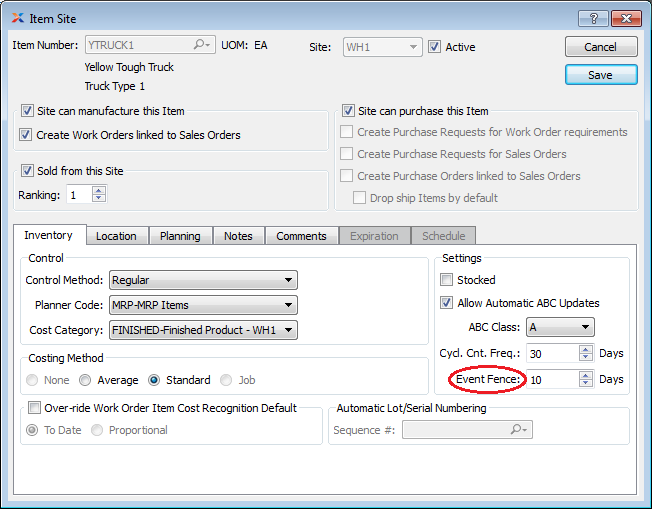Toggle the Active checkbox
652x509 pixels.
[434, 47]
